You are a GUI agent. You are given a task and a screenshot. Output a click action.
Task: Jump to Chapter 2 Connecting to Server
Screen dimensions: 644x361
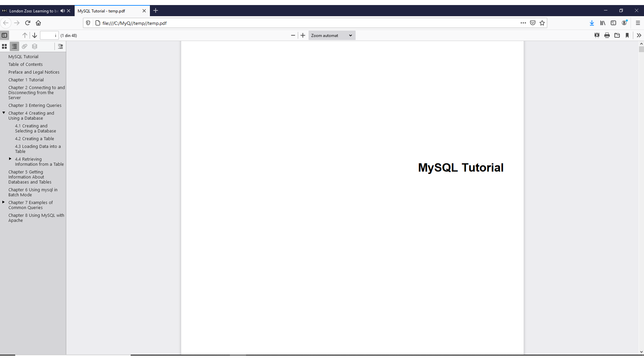pos(37,92)
